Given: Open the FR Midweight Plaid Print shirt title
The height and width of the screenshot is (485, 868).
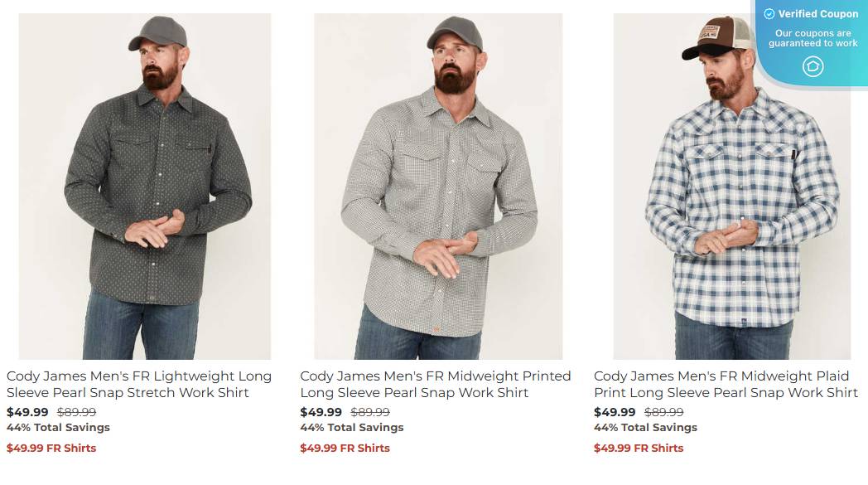Looking at the screenshot, I should pyautogui.click(x=726, y=384).
